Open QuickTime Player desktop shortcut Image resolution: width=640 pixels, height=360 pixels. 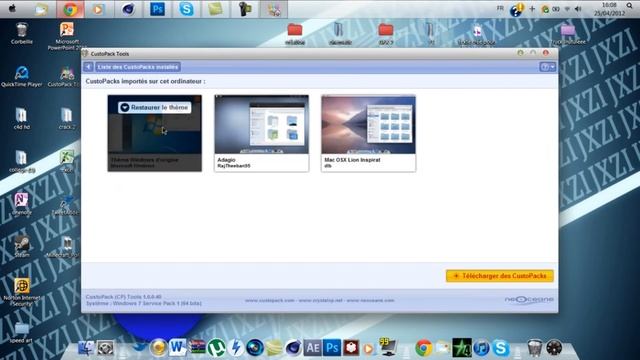[x=22, y=77]
